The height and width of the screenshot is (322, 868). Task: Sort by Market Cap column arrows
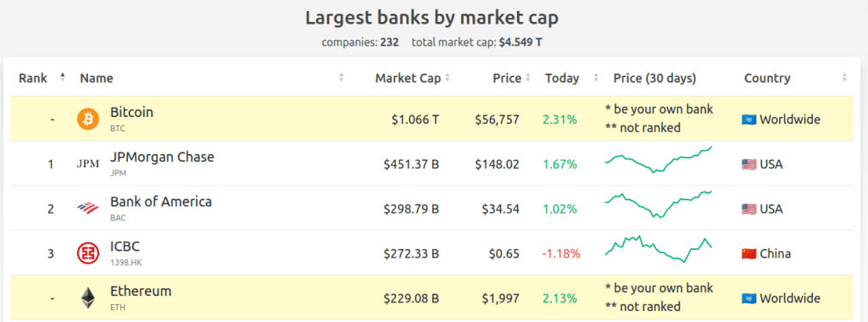(448, 78)
